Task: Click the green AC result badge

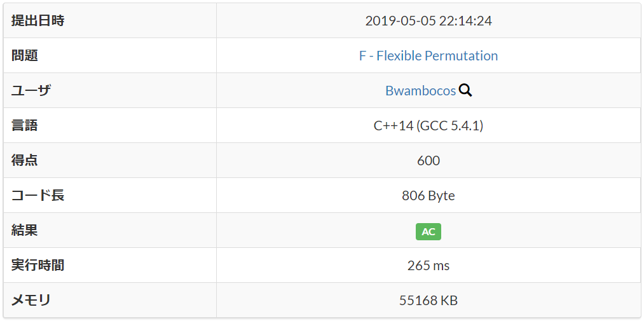Action: click(x=428, y=231)
